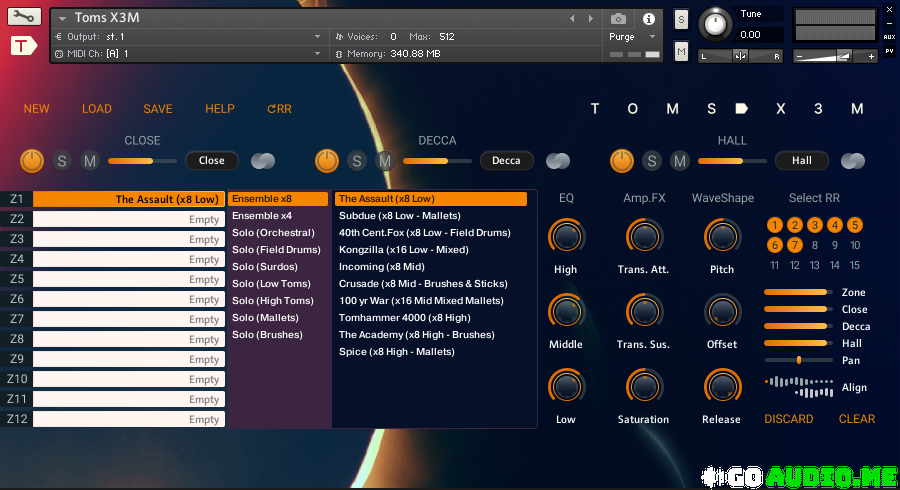This screenshot has width=900, height=490.
Task: Open the instrument info icon
Action: point(649,19)
